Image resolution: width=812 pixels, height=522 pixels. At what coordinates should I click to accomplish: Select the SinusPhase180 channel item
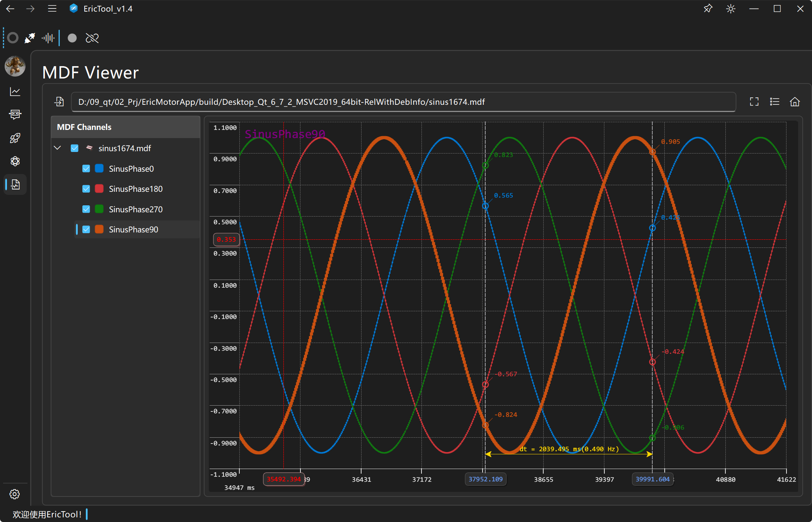coord(136,189)
